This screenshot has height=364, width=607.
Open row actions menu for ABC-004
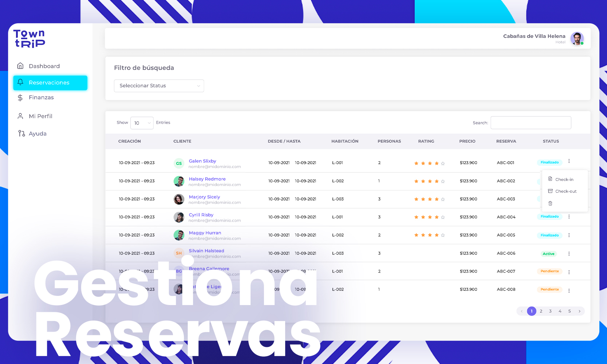(x=569, y=217)
